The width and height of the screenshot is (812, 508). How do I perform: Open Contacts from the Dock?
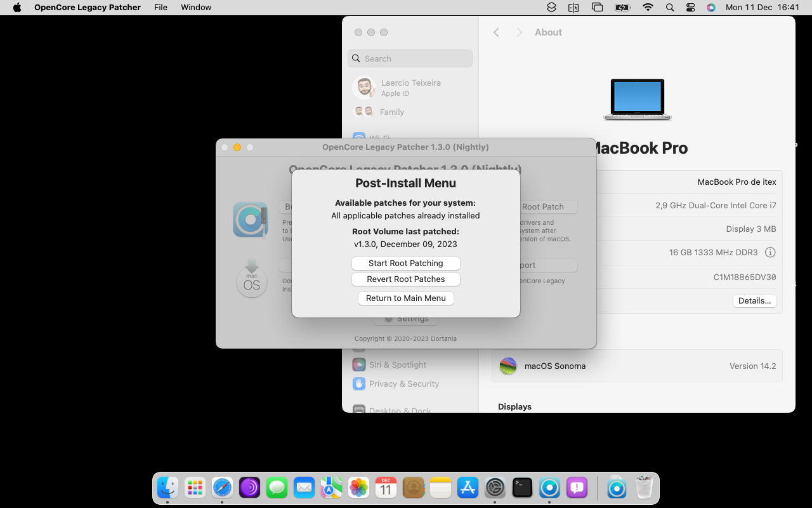(413, 488)
